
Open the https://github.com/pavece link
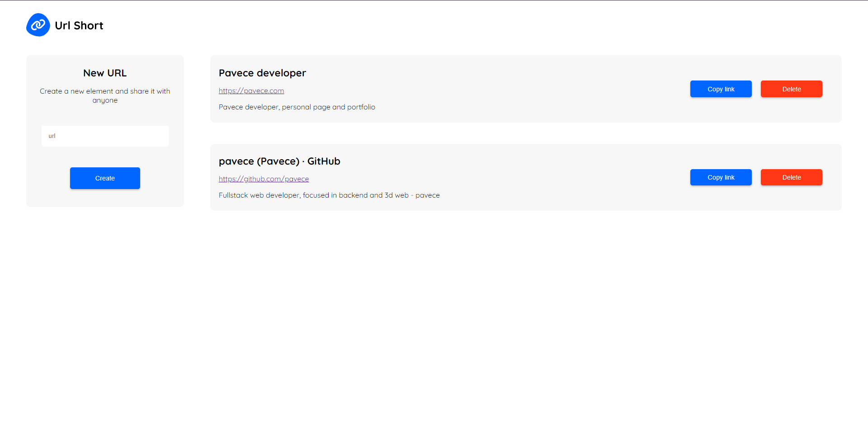point(264,179)
